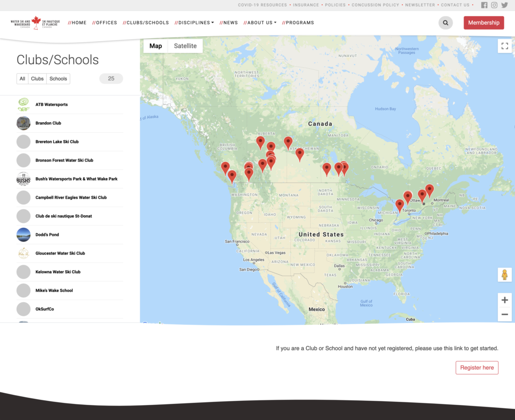Filter list to Schools only
This screenshot has width=515, height=420.
coord(58,79)
